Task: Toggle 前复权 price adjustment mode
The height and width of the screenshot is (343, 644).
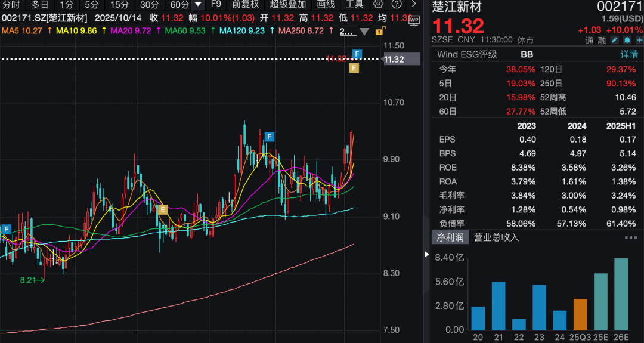Action: pos(245,4)
